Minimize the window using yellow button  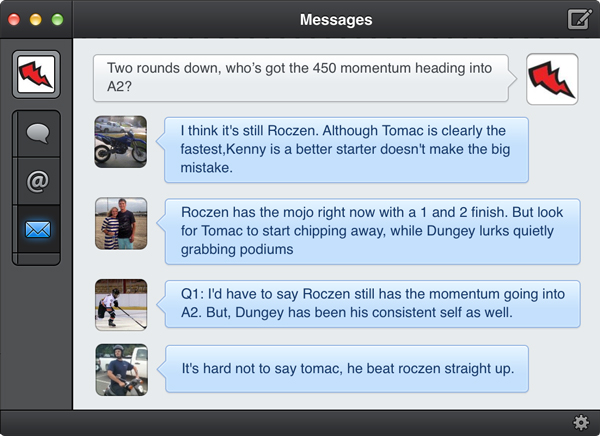[x=35, y=19]
